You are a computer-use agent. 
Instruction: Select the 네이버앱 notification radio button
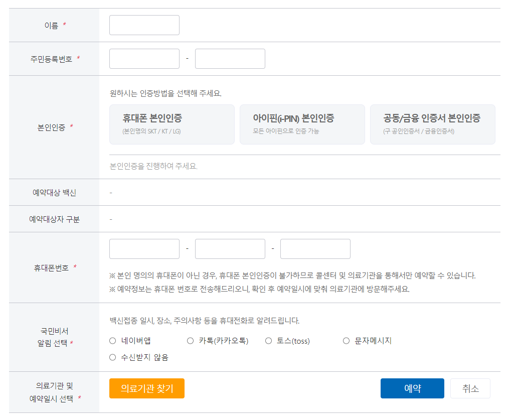click(113, 341)
